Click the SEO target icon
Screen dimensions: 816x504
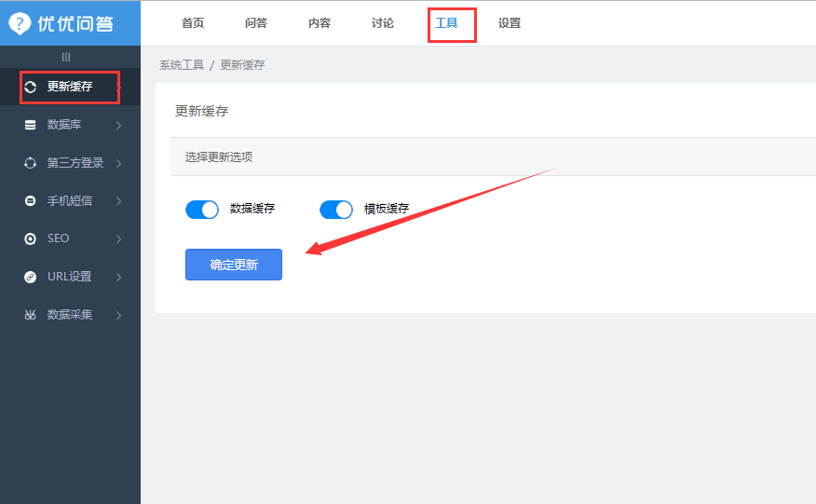pos(30,238)
